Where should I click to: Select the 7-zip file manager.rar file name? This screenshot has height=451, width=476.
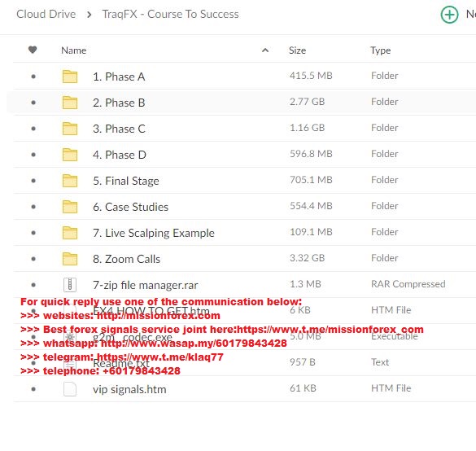click(x=146, y=286)
